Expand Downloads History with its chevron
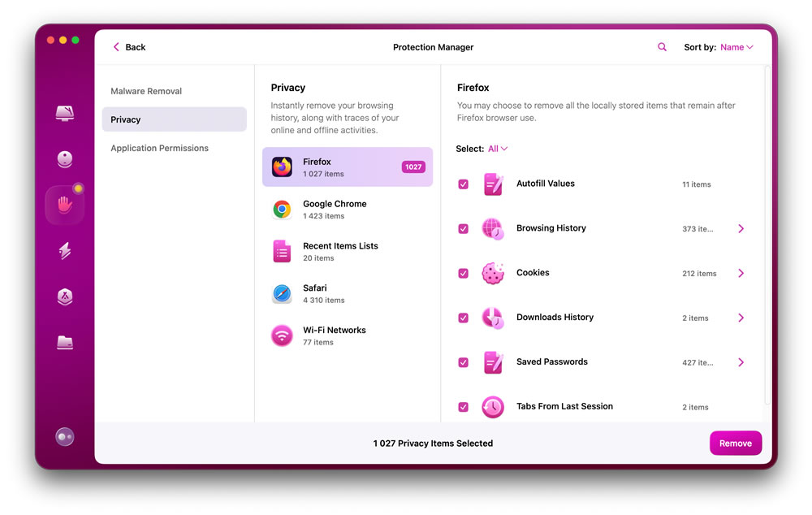 pyautogui.click(x=741, y=318)
